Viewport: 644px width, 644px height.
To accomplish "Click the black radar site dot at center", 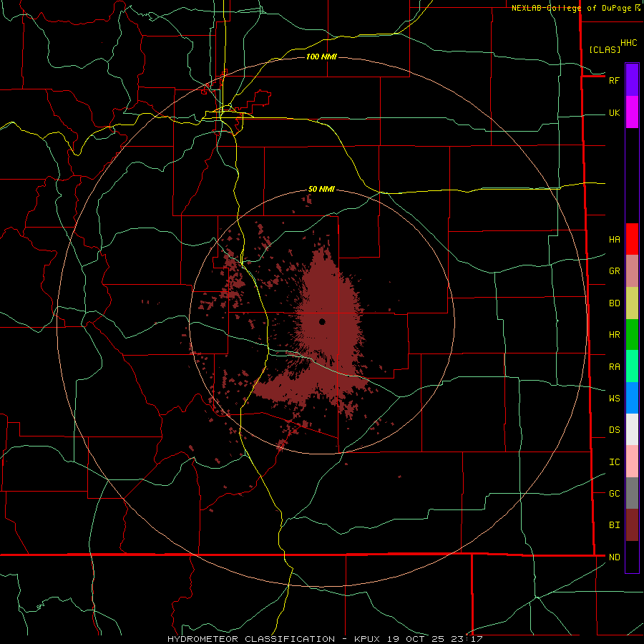I will (322, 321).
